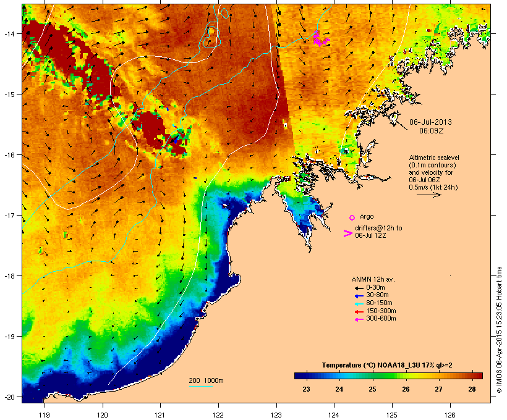The image size is (507, 420).
Task: Click the '26' color bar tick label
Action: pyautogui.click(x=406, y=389)
